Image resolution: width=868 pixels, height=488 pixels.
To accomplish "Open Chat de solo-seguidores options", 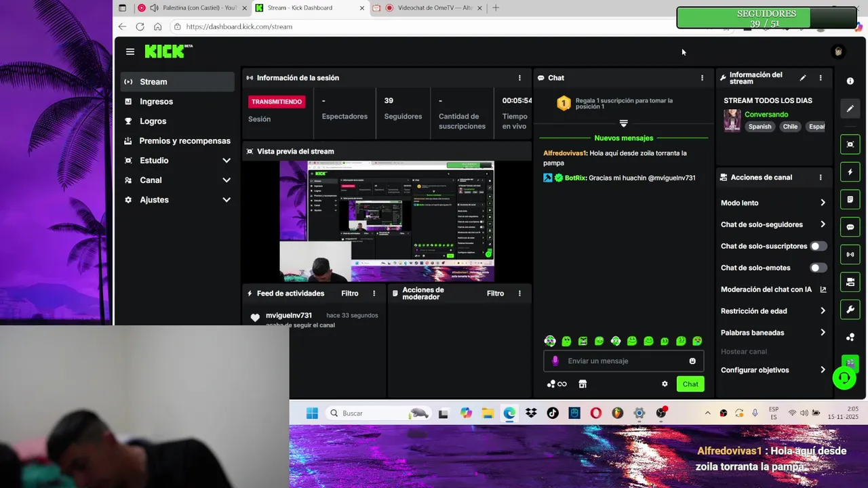I will 823,224.
